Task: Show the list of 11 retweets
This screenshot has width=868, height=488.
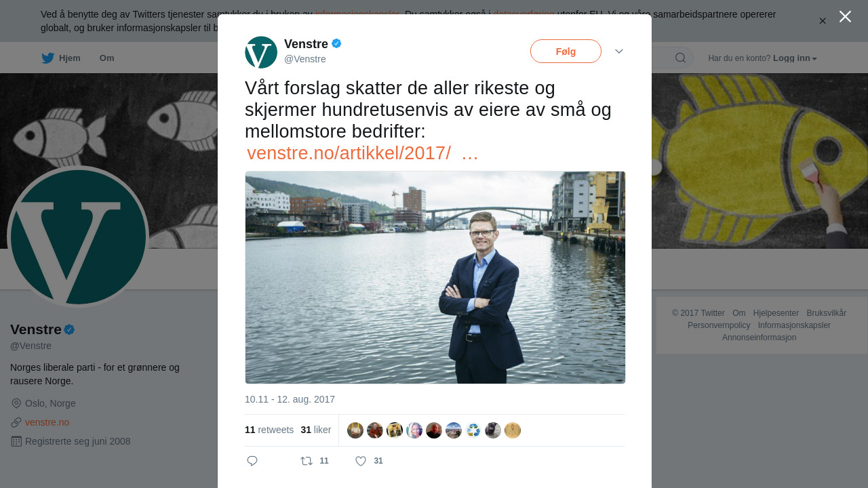Action: tap(269, 430)
